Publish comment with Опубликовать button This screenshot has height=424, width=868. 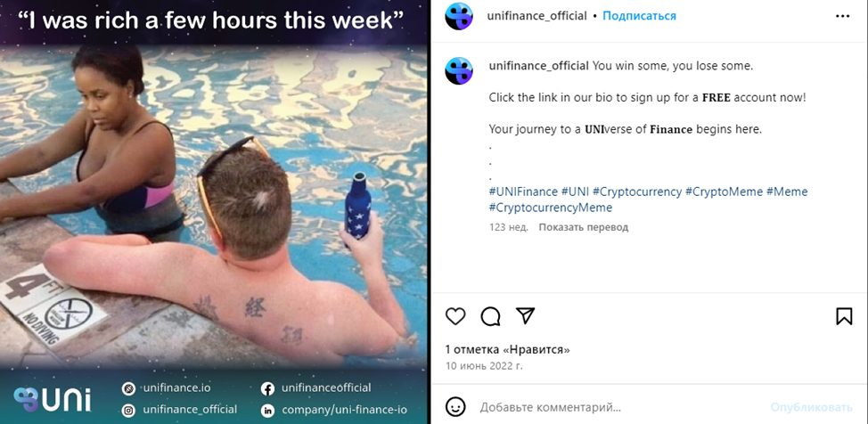tap(812, 408)
